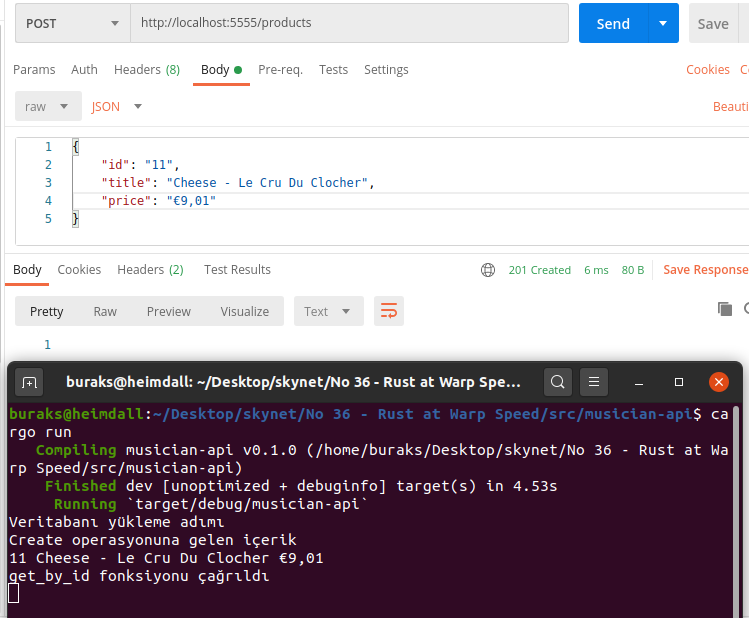749x618 pixels.
Task: Open the terminal hamburger menu
Action: point(594,382)
